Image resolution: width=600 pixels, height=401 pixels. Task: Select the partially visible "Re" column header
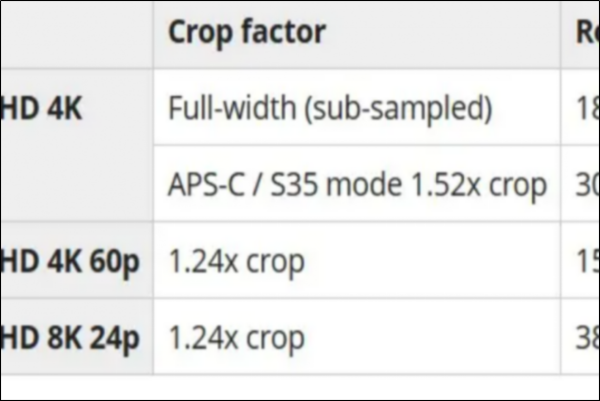tap(585, 33)
